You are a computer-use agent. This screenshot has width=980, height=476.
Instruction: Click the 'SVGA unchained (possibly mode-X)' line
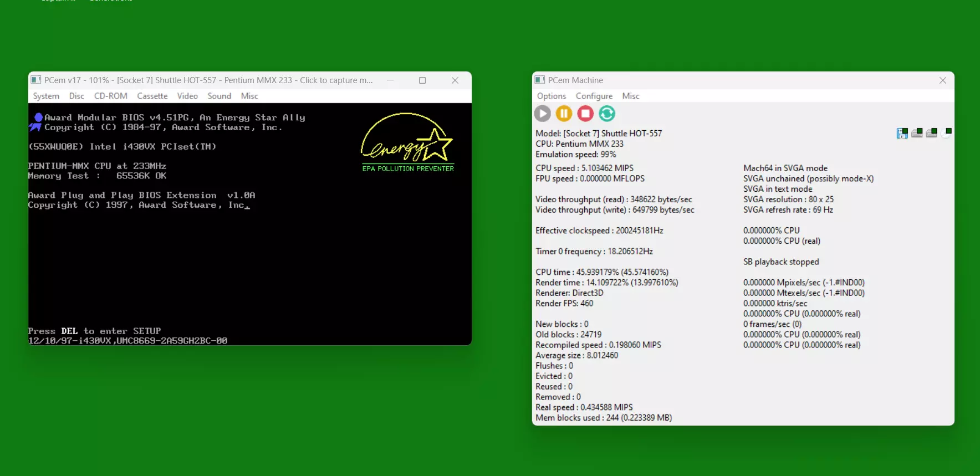click(808, 178)
